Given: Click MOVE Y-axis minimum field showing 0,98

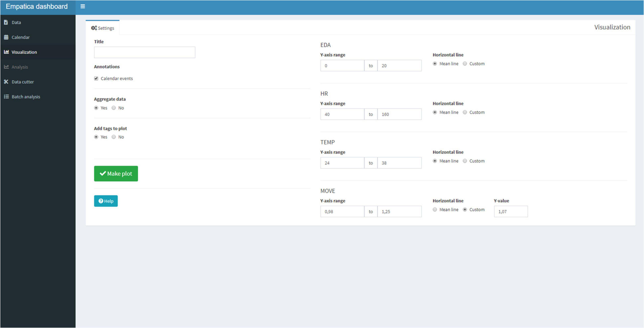Looking at the screenshot, I should tap(342, 211).
